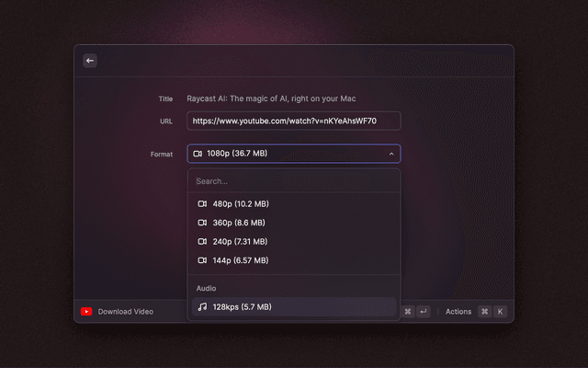
Task: Click the camera icon beside 240p
Action: [202, 241]
